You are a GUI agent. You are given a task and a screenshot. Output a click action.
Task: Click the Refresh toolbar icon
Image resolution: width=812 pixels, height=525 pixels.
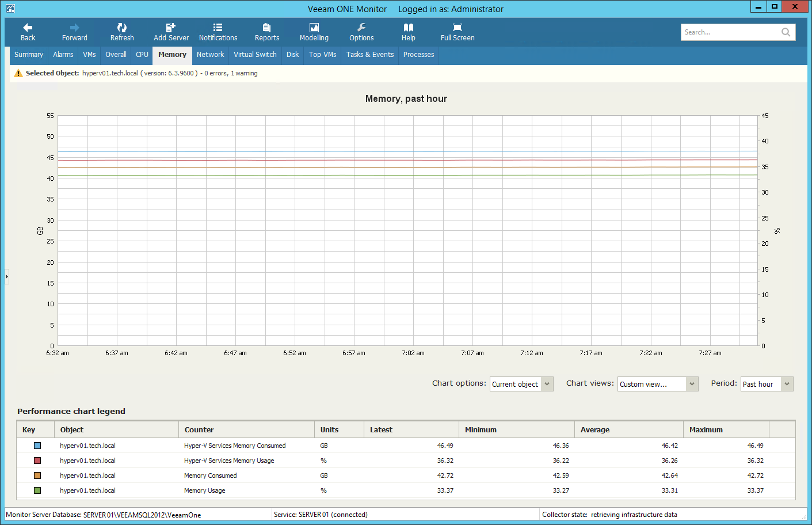point(122,28)
